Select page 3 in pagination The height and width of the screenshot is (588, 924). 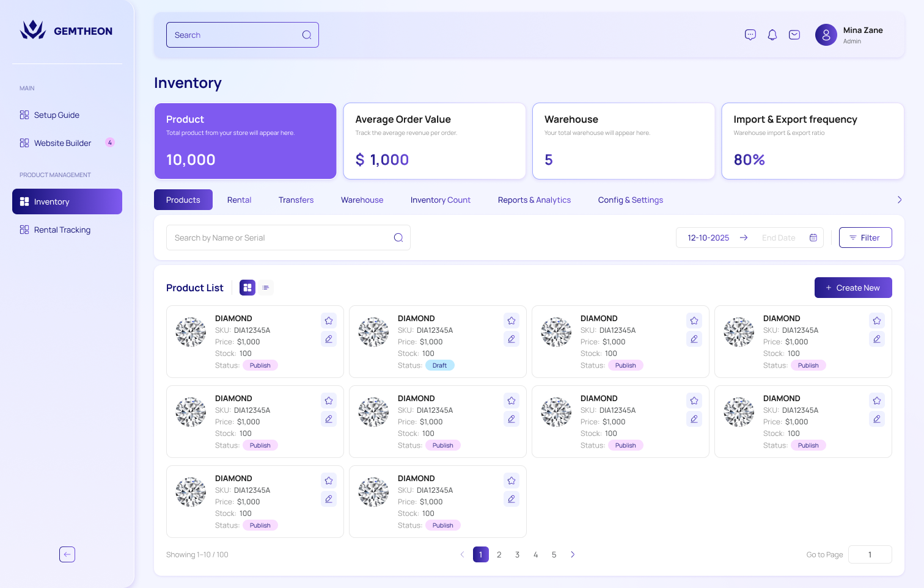coord(517,554)
